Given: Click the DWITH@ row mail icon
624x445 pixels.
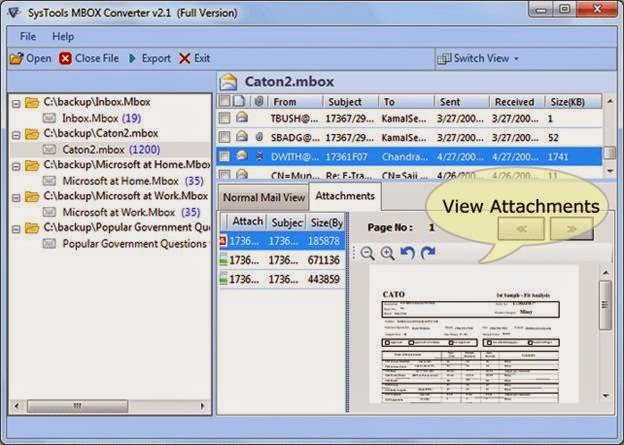Looking at the screenshot, I should 242,156.
